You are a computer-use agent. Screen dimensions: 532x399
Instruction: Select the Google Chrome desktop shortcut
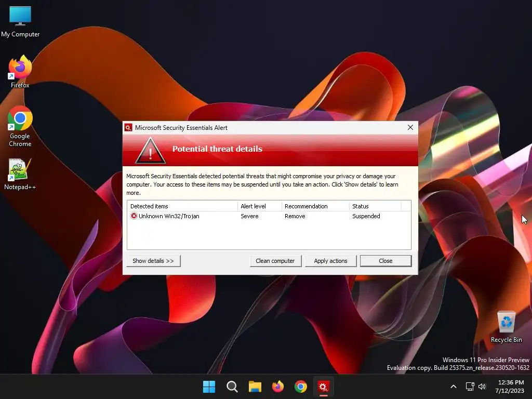pos(20,126)
